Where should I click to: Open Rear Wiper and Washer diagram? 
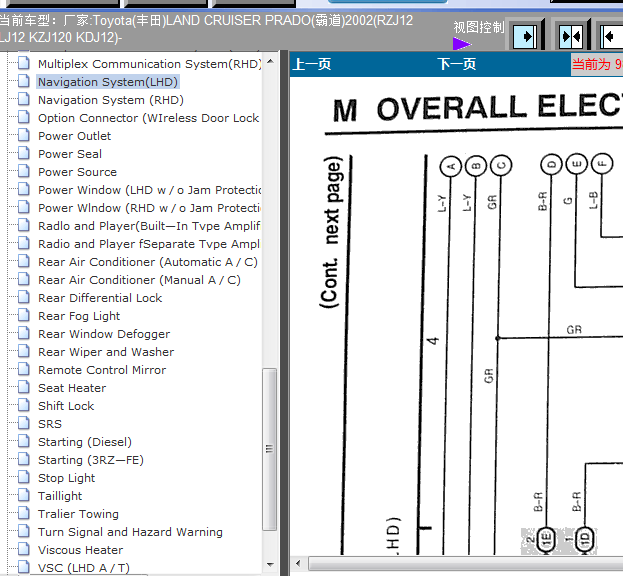(106, 352)
